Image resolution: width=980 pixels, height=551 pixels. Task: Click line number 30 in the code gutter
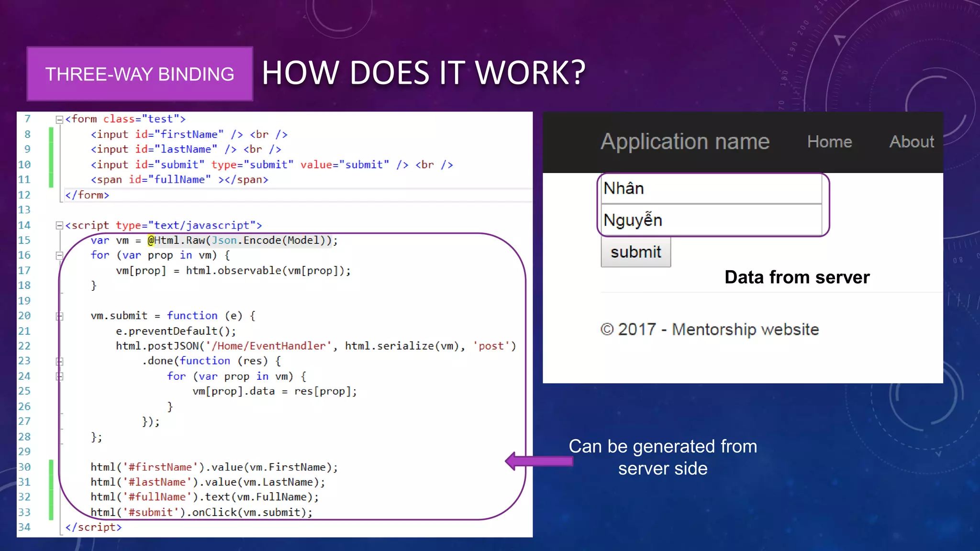pos(24,467)
